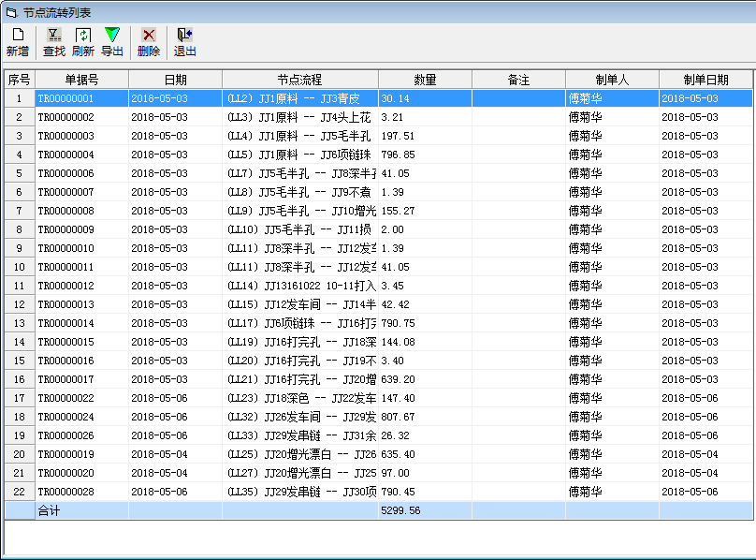The height and width of the screenshot is (560, 756).
Task: Sort by the 制单人 column header
Action: (612, 80)
